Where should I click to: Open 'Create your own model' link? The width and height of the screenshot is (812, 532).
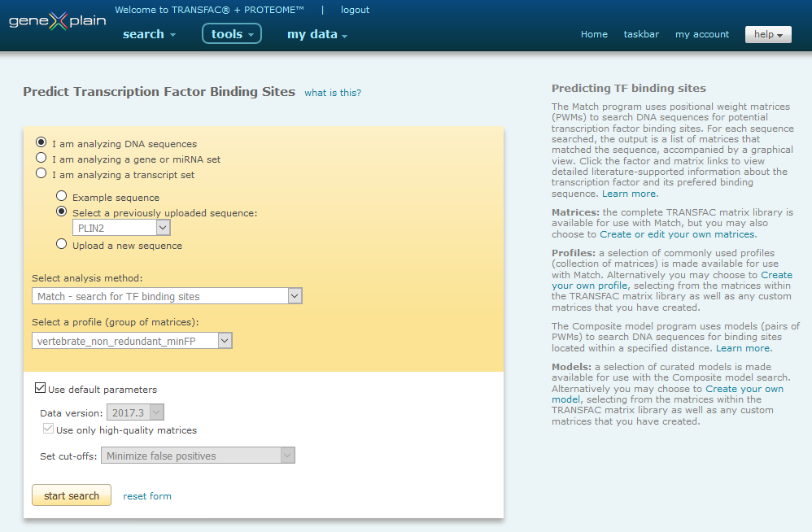coord(667,394)
